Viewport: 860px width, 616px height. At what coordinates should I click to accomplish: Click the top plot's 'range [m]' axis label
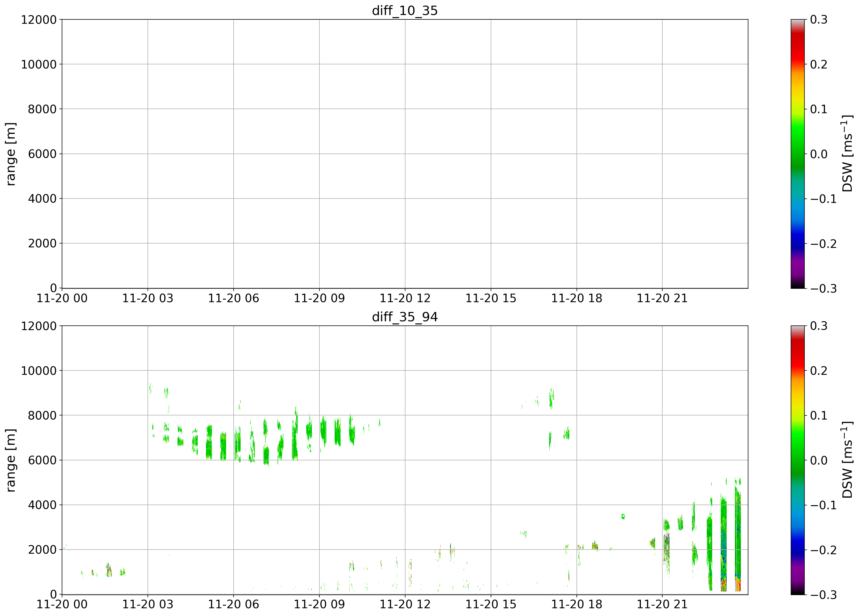[x=11, y=154]
